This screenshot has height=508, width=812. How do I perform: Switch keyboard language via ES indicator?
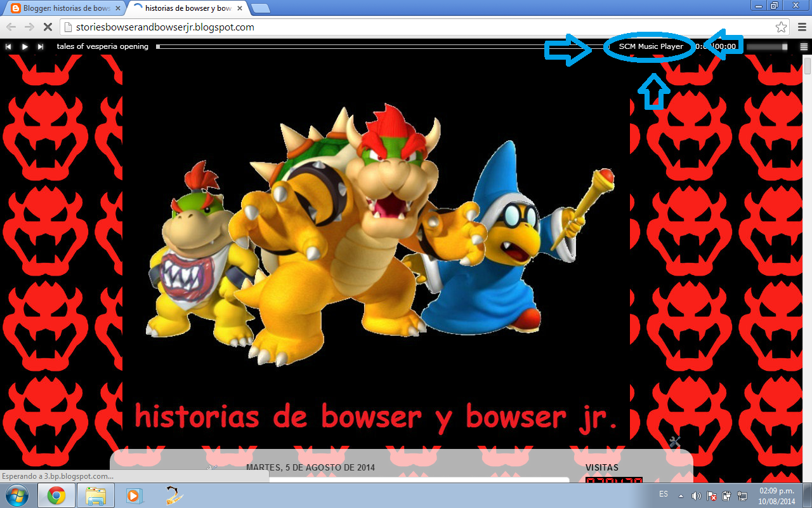[x=664, y=494]
